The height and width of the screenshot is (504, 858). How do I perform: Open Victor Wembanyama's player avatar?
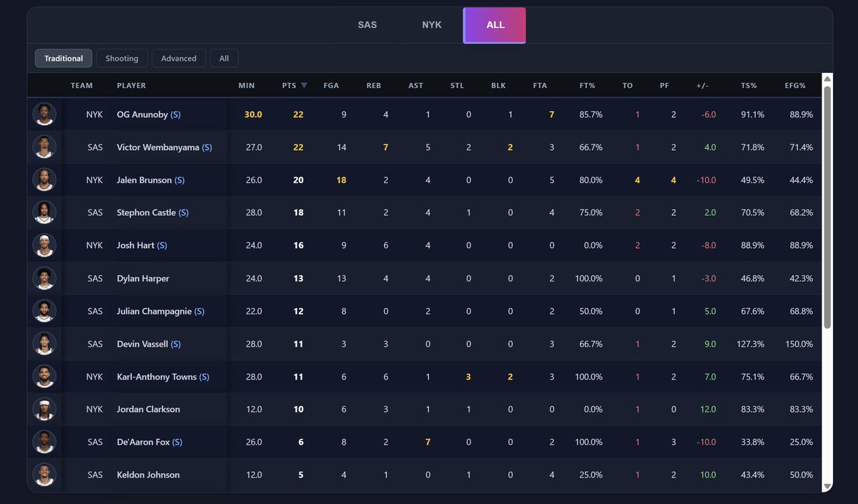(x=44, y=147)
